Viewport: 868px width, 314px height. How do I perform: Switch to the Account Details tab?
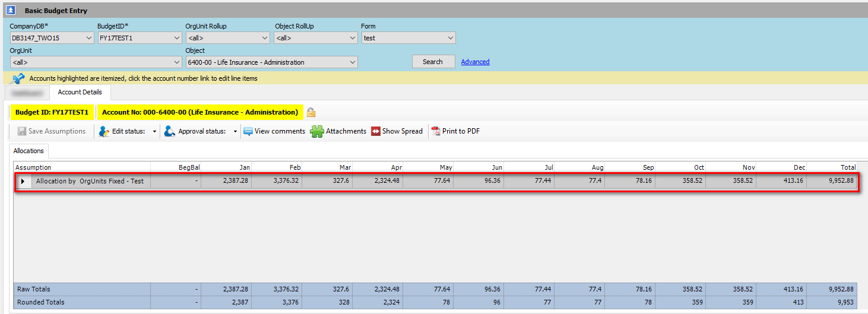(80, 93)
